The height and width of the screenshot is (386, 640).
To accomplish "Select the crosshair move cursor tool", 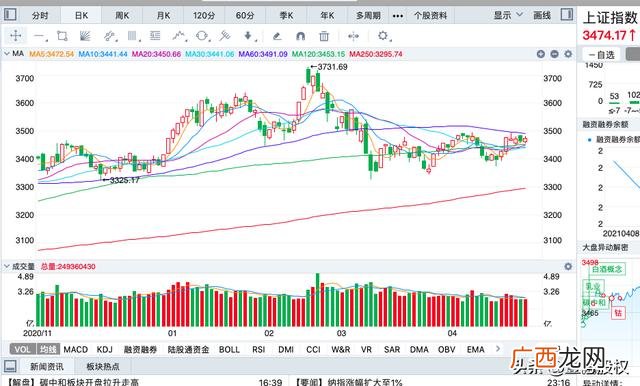I will (16, 36).
